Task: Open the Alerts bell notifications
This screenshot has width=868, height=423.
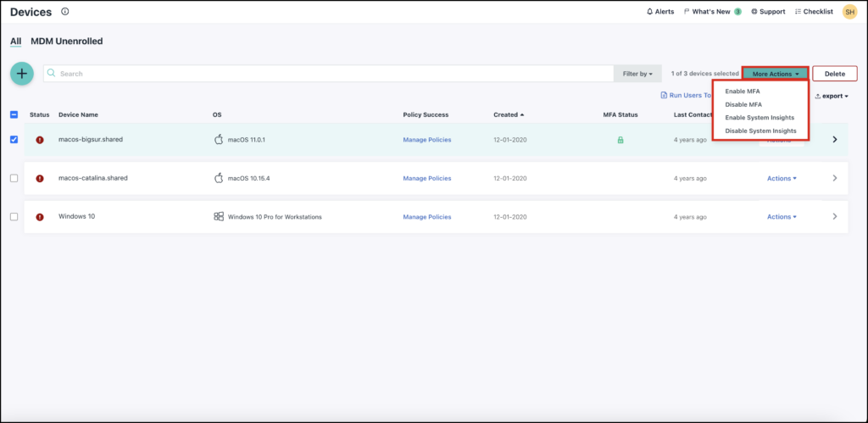Action: coord(660,12)
